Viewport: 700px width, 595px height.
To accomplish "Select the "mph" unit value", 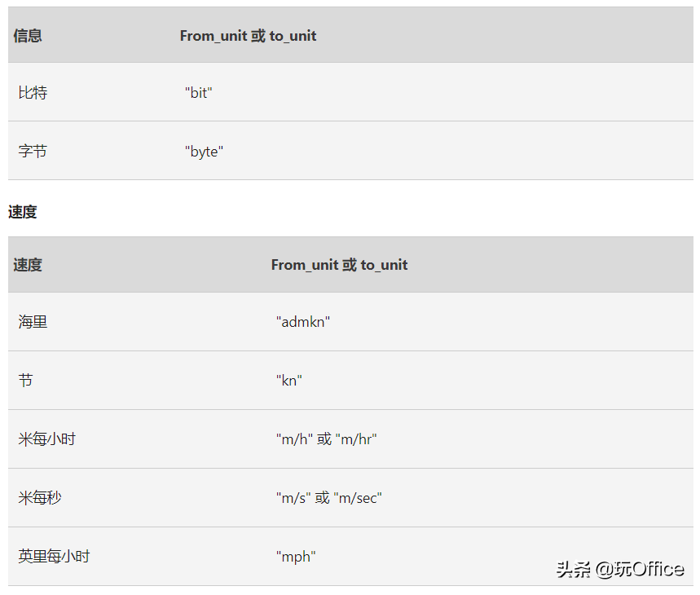I will (x=296, y=557).
